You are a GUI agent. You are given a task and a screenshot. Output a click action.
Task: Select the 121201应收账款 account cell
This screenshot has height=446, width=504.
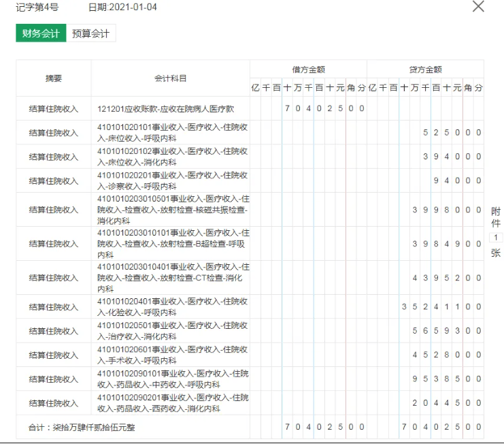[x=170, y=109]
